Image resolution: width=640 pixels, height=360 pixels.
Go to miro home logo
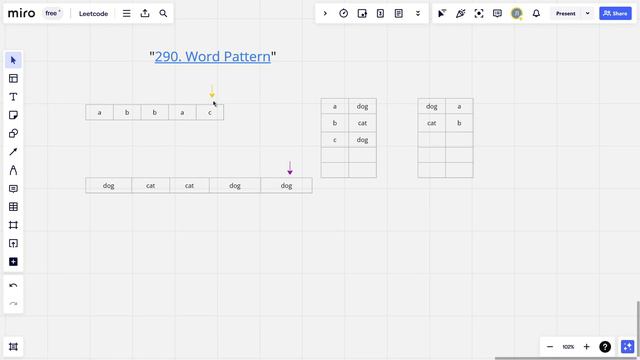point(22,13)
